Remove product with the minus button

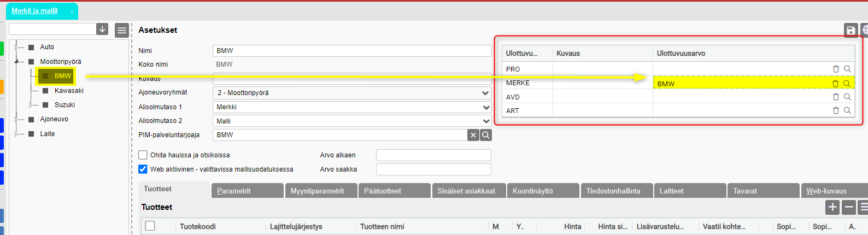coord(849,207)
